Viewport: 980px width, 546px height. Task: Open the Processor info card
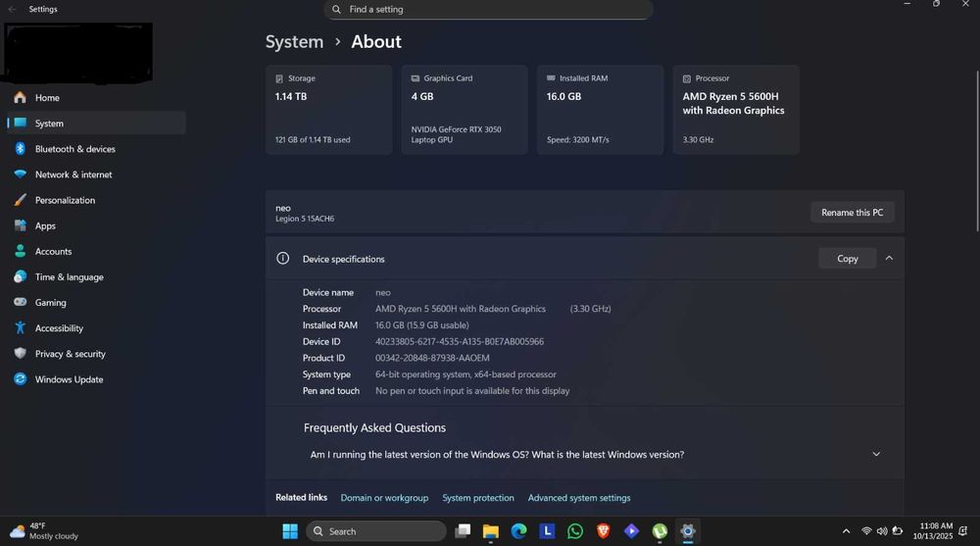(x=736, y=110)
